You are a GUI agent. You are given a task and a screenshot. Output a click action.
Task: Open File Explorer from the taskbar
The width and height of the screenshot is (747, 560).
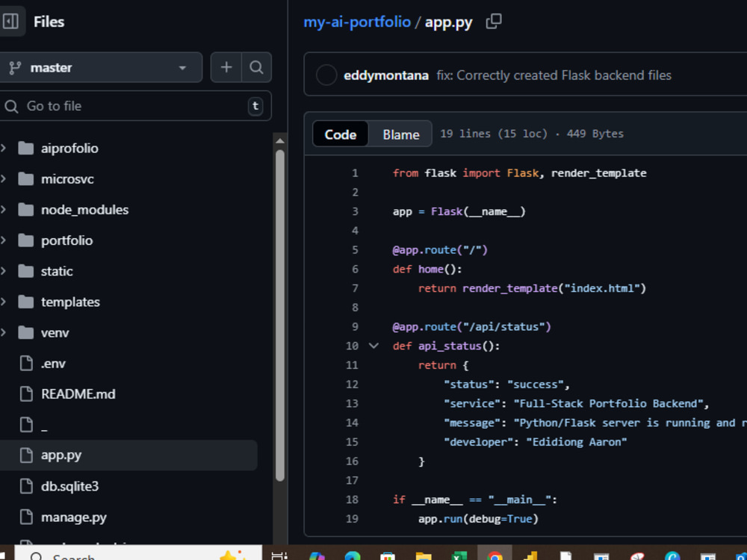(x=423, y=556)
